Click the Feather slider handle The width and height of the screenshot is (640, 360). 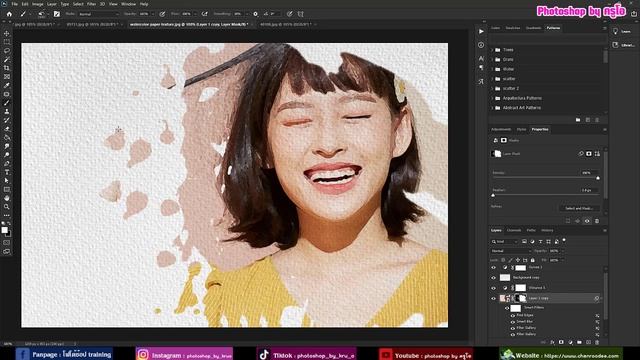click(x=493, y=196)
